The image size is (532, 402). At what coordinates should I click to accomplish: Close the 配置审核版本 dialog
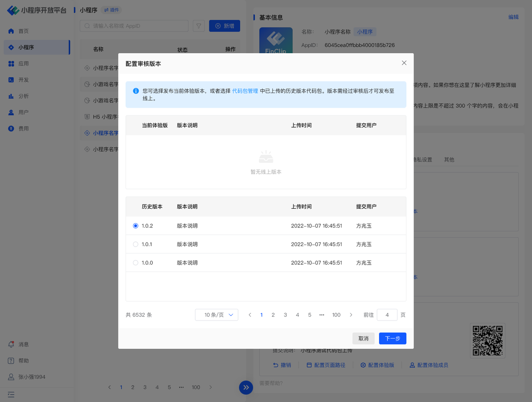404,63
